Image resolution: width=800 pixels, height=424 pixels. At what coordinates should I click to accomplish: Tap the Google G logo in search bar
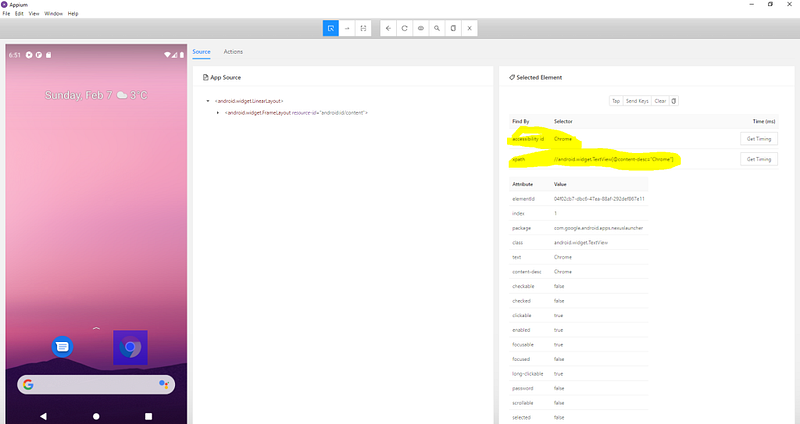[x=28, y=385]
